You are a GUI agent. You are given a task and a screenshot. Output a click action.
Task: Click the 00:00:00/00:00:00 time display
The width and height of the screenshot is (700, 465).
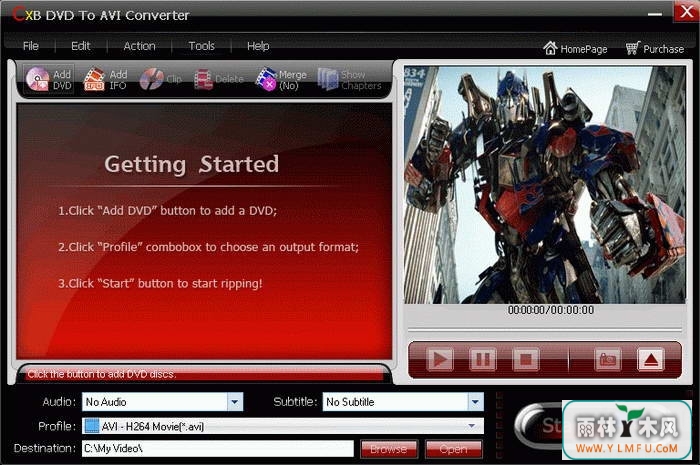(x=550, y=310)
